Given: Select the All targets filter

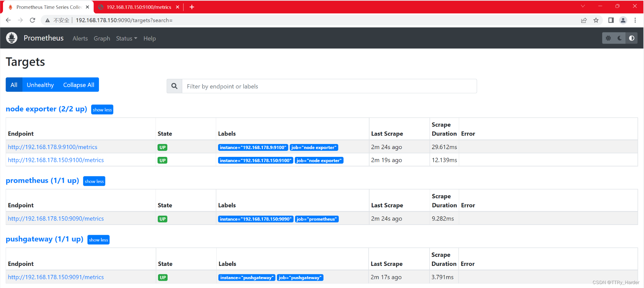Looking at the screenshot, I should click(14, 85).
